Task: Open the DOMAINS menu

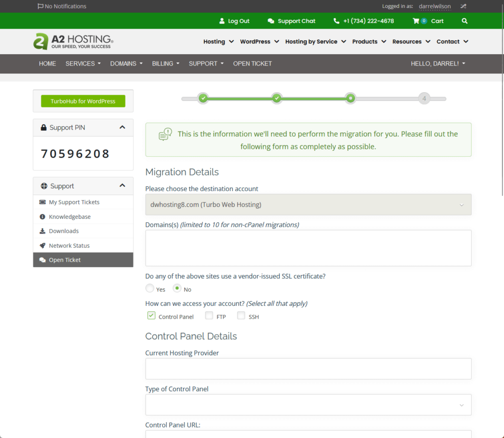Action: click(x=126, y=64)
